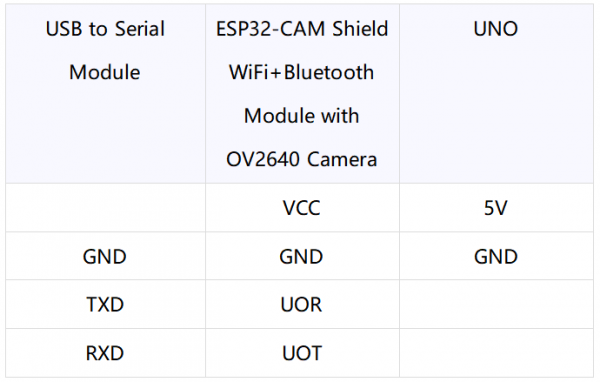Viewport: 600px width, 382px height.
Task: Select the empty UNO cell beside UOT
Action: (496, 353)
